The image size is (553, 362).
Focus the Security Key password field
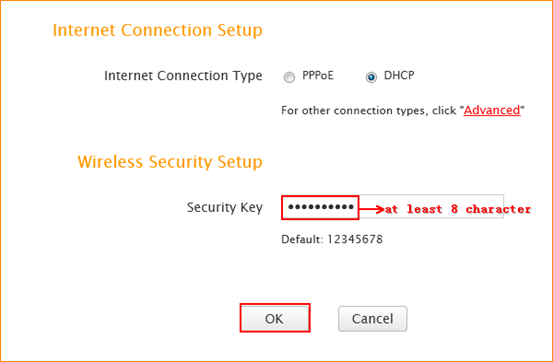point(392,207)
